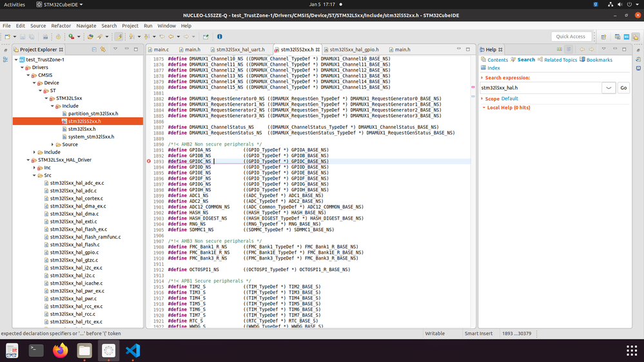Click the New file wizard icon
The image size is (644, 362).
coord(7,37)
